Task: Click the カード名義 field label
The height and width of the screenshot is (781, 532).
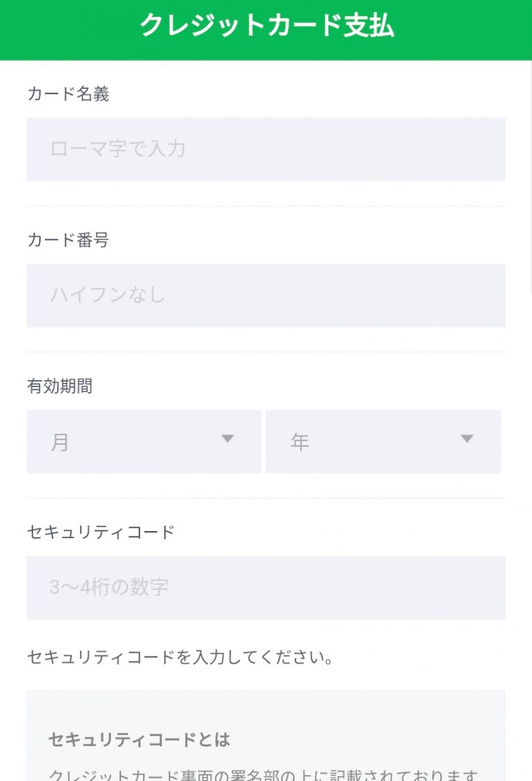Action: (x=68, y=94)
